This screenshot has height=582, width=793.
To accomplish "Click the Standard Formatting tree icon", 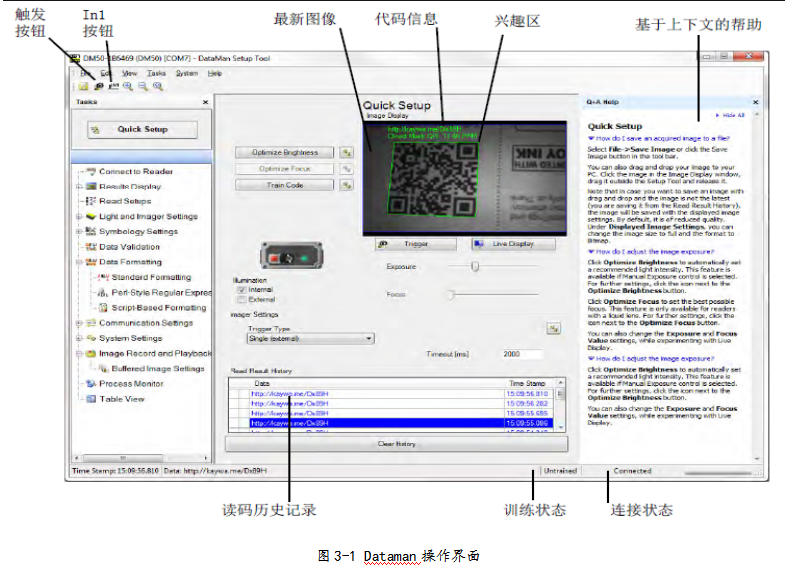I will click(104, 277).
